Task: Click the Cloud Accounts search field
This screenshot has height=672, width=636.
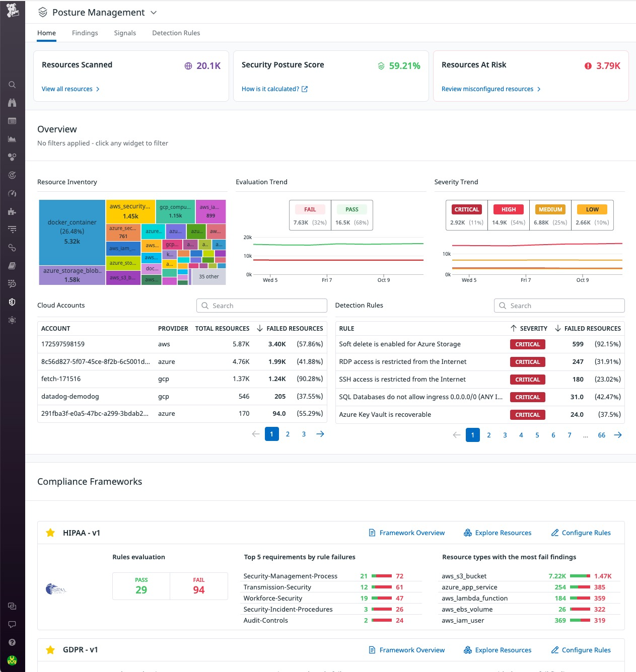Action: point(262,306)
